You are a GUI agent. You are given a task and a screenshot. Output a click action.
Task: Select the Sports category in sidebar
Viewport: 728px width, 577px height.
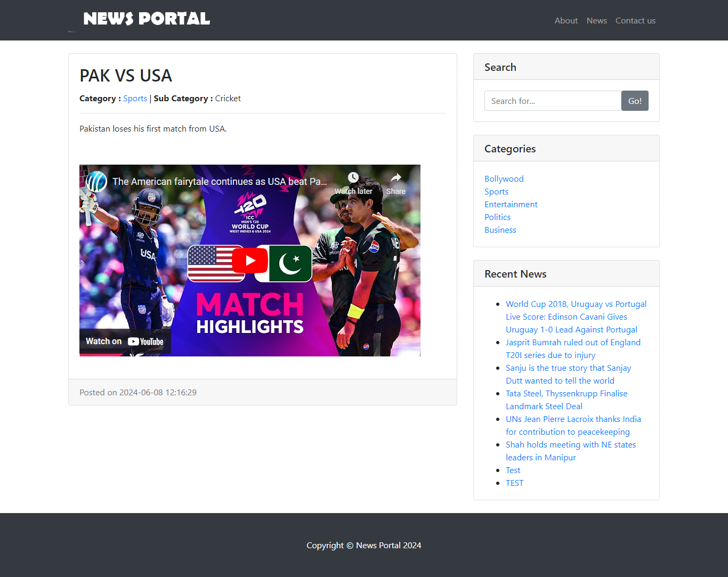496,192
